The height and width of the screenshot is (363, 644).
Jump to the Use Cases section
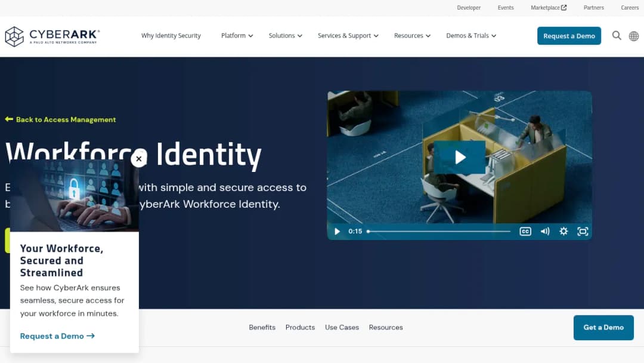pos(342,327)
